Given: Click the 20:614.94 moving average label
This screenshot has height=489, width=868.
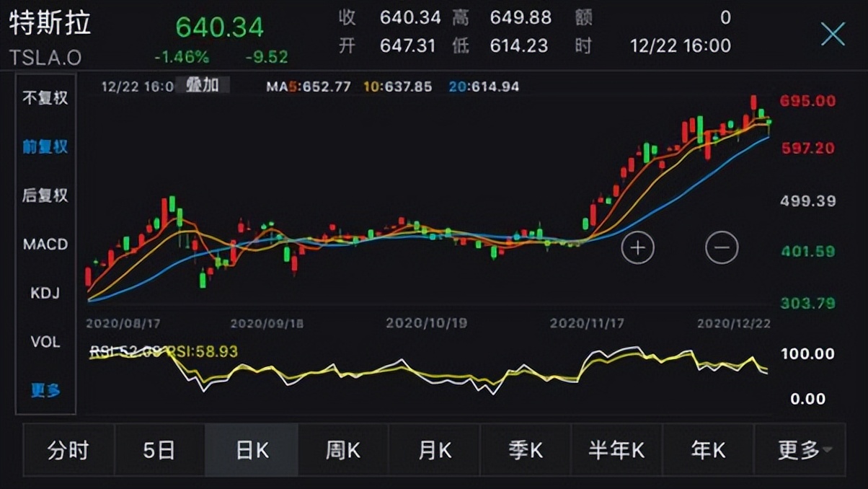Looking at the screenshot, I should [484, 87].
